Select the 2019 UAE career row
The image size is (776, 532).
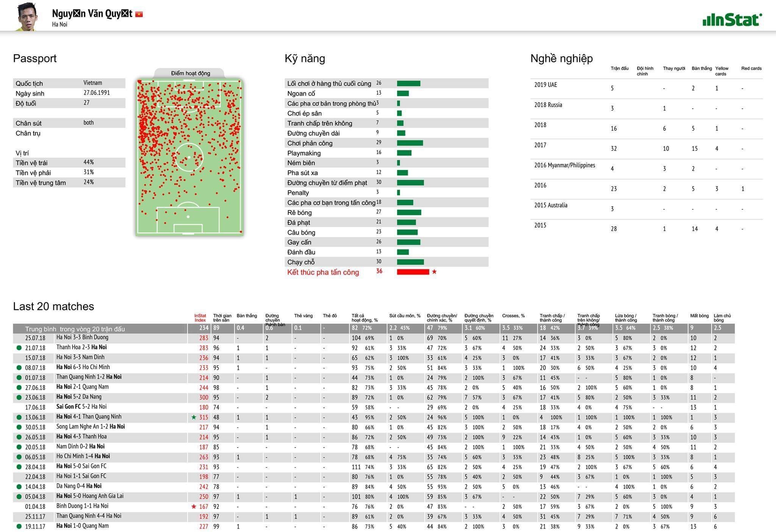click(546, 85)
